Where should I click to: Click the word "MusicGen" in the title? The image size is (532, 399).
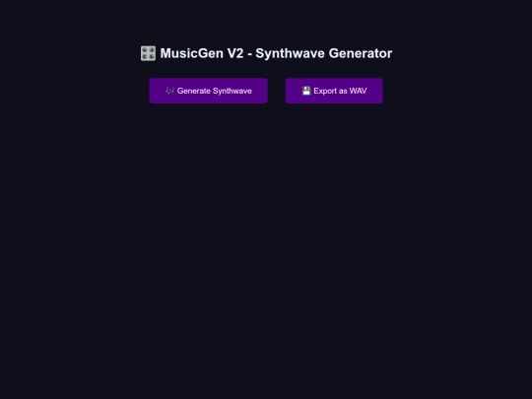(x=192, y=53)
